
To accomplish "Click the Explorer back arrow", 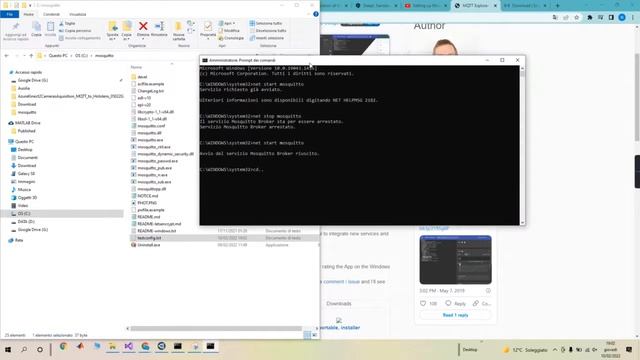I will (7, 56).
